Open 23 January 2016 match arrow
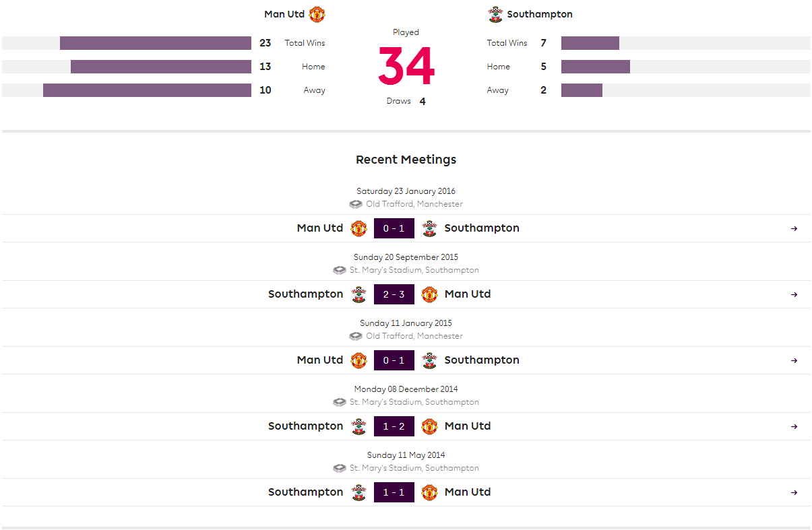The height and width of the screenshot is (530, 812). [x=794, y=228]
